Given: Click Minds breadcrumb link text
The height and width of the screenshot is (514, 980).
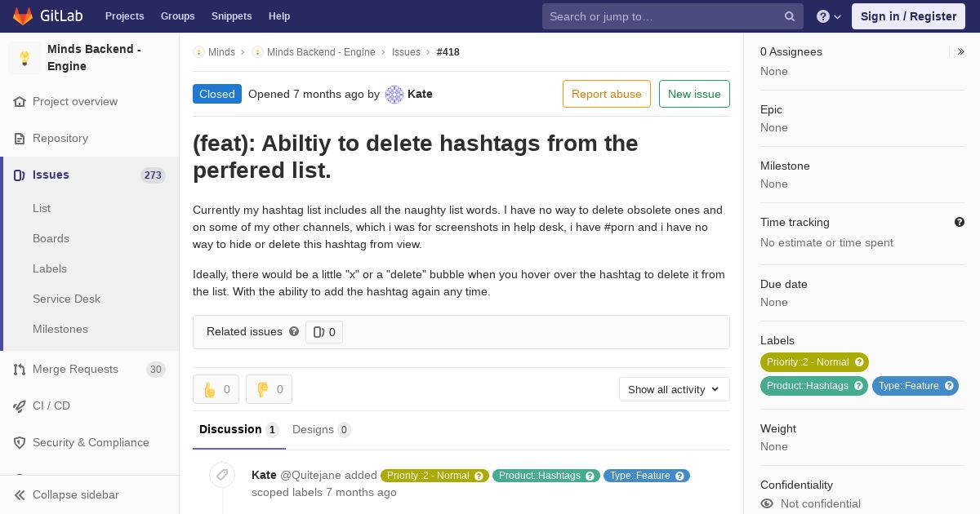Looking at the screenshot, I should (x=221, y=52).
